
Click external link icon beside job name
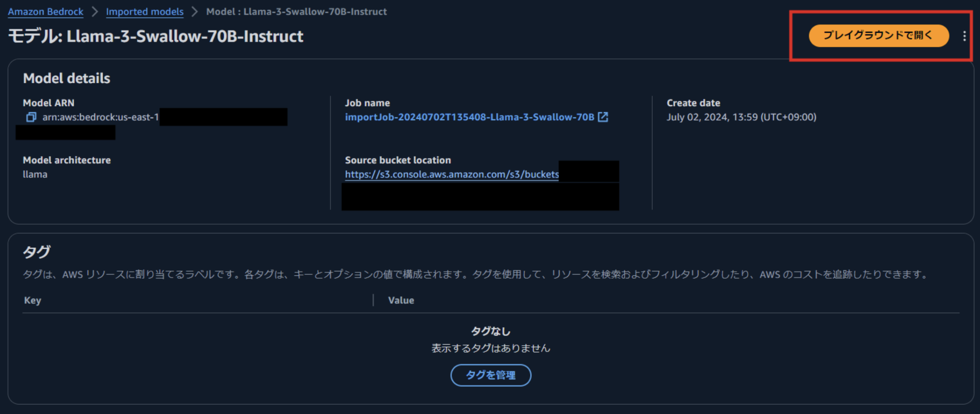(603, 117)
